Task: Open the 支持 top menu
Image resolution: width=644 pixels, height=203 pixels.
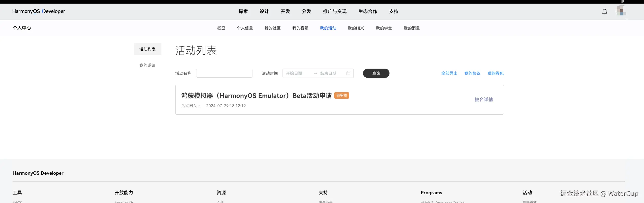Action: (394, 11)
